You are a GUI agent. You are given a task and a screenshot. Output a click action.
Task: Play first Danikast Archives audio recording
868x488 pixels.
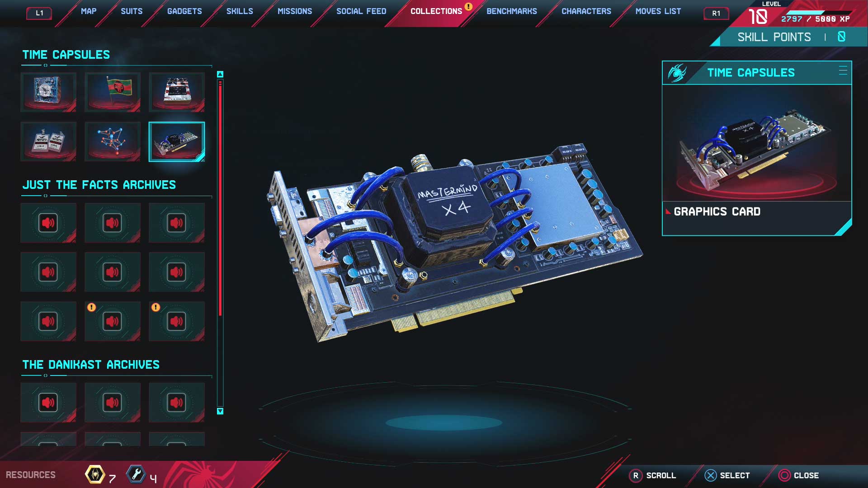[48, 403]
